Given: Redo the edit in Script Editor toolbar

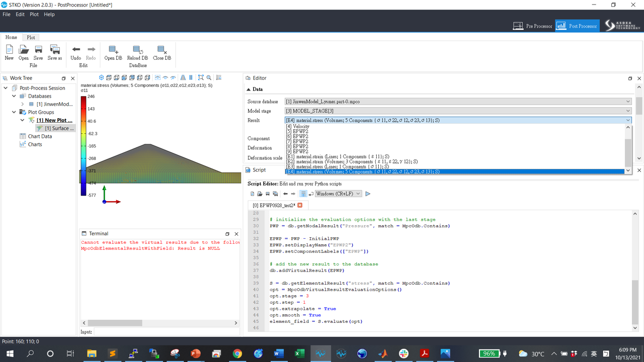Looking at the screenshot, I should click(x=293, y=194).
